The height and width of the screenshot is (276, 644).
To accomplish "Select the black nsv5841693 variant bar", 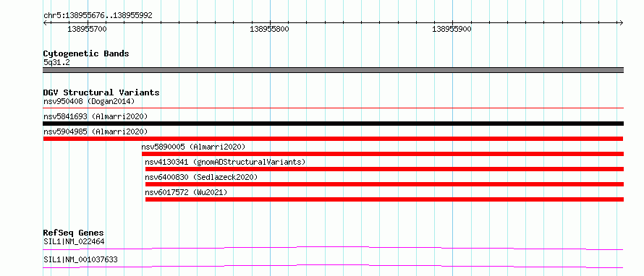I will [x=333, y=124].
